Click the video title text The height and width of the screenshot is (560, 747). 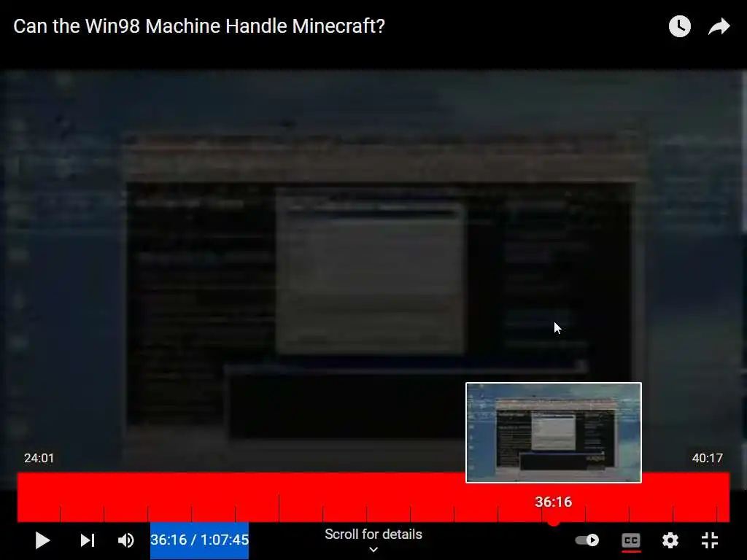[x=198, y=26]
